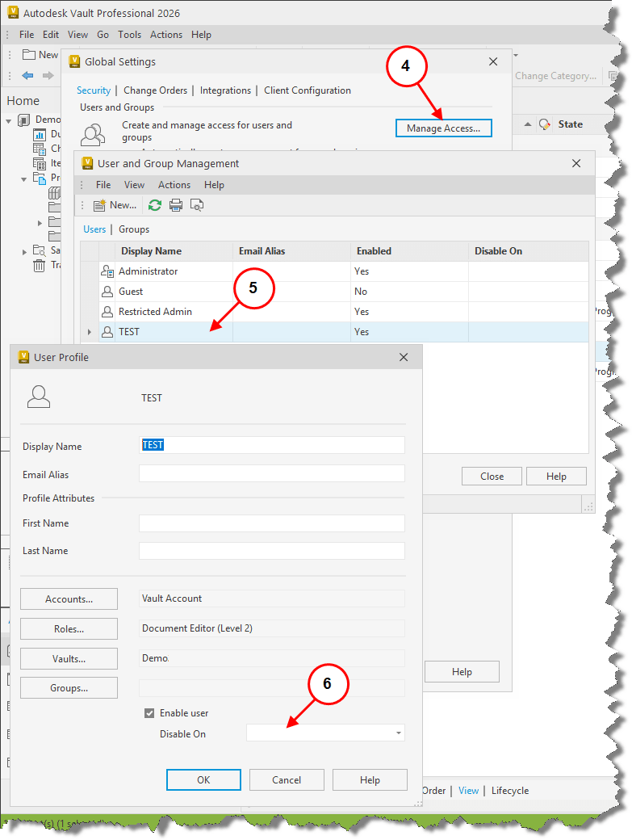Open the Users tab in User Management
The image size is (632, 840).
(x=94, y=229)
